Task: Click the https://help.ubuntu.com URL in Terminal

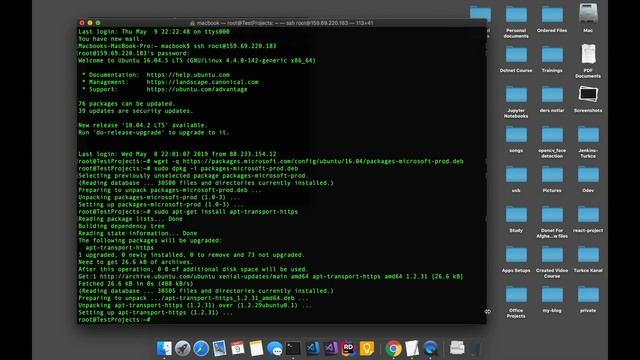Action: coord(188,75)
